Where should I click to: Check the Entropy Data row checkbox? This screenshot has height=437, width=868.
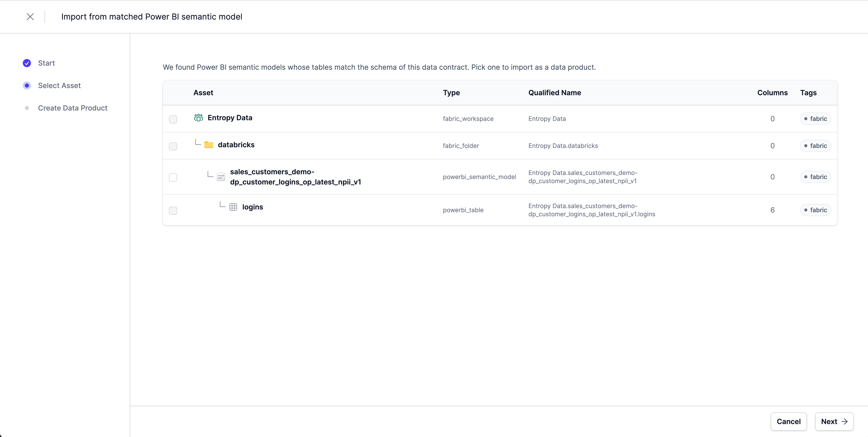tap(173, 119)
